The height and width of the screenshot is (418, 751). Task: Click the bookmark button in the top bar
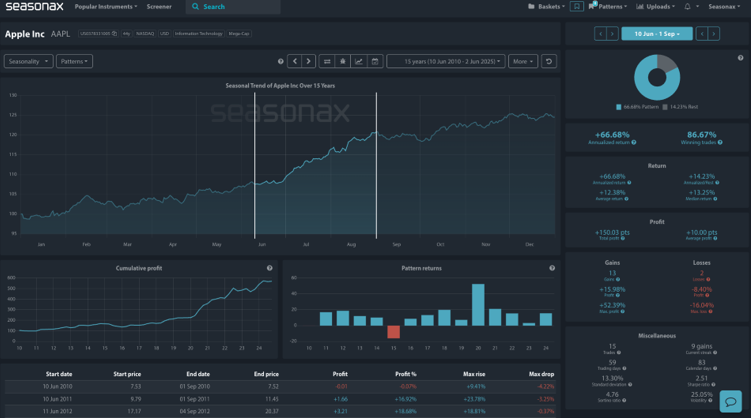pos(577,7)
